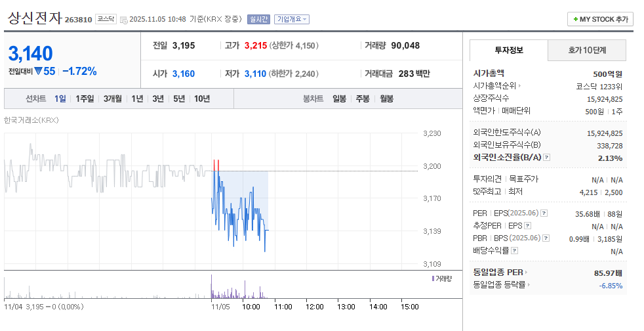The height and width of the screenshot is (331, 644).
Task: Click the 거래량 value 90,048
Action: pyautogui.click(x=405, y=45)
